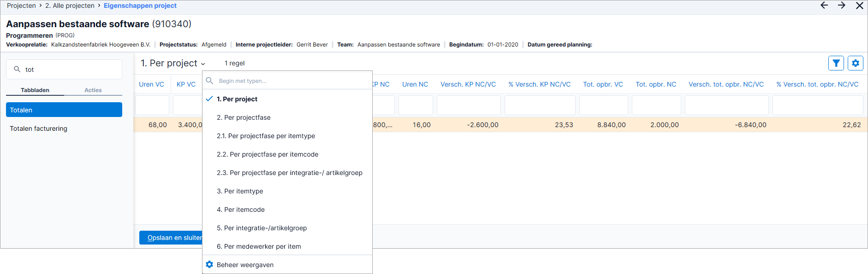This screenshot has width=868, height=274.
Task: Close the project properties window
Action: click(x=860, y=6)
